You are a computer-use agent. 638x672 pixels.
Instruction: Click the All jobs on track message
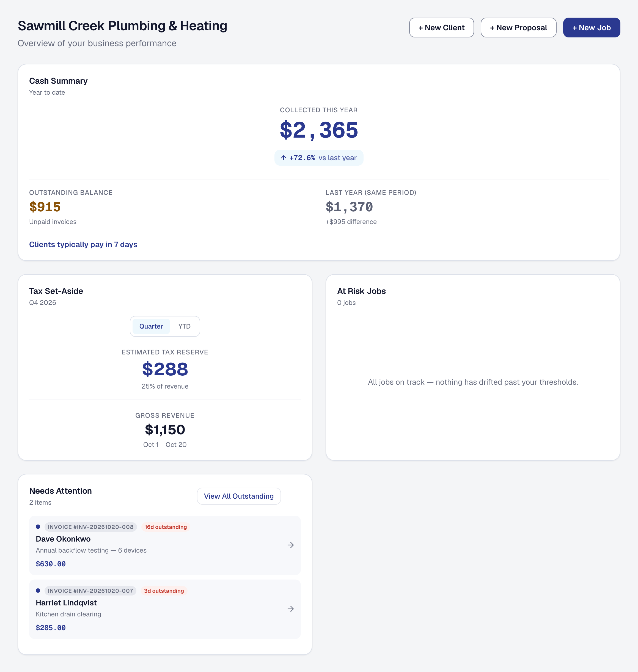click(x=473, y=382)
